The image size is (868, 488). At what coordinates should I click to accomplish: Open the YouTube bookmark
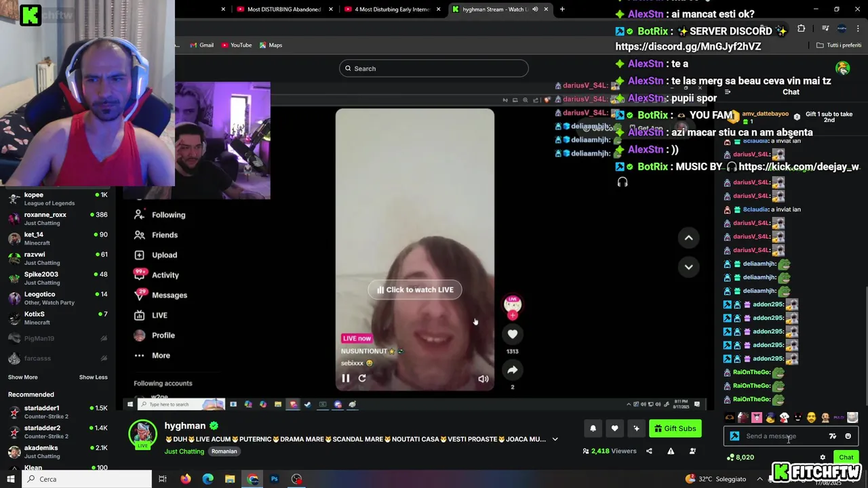[x=236, y=45]
